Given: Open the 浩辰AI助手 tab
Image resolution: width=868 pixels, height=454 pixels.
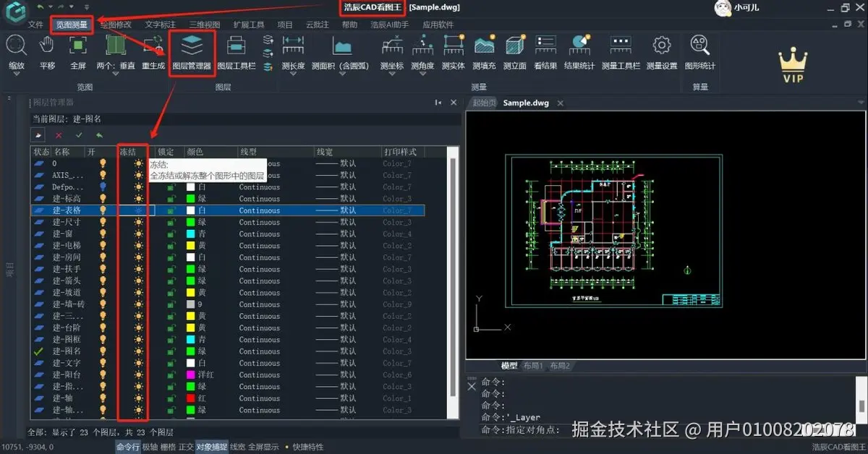Looking at the screenshot, I should 390,24.
